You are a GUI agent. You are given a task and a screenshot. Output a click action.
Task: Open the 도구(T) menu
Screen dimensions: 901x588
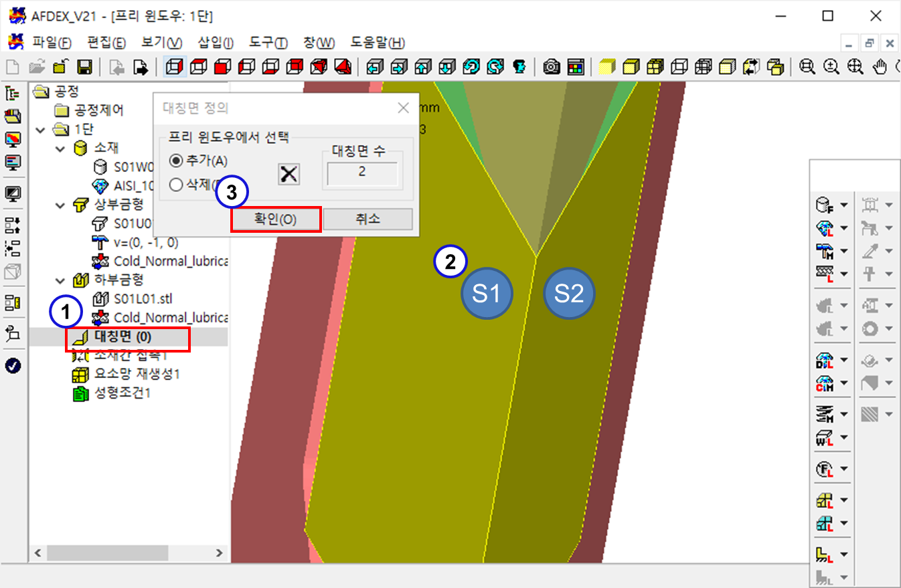[x=268, y=43]
